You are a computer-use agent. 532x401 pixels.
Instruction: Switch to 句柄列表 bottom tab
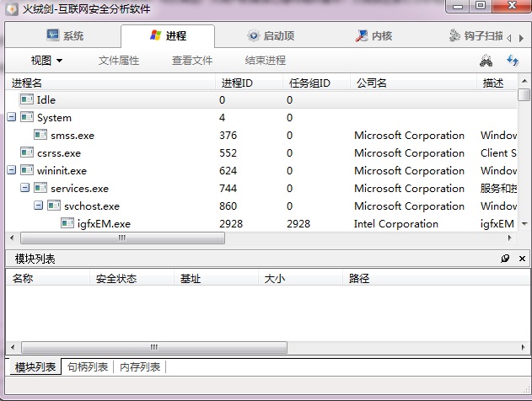(x=88, y=367)
